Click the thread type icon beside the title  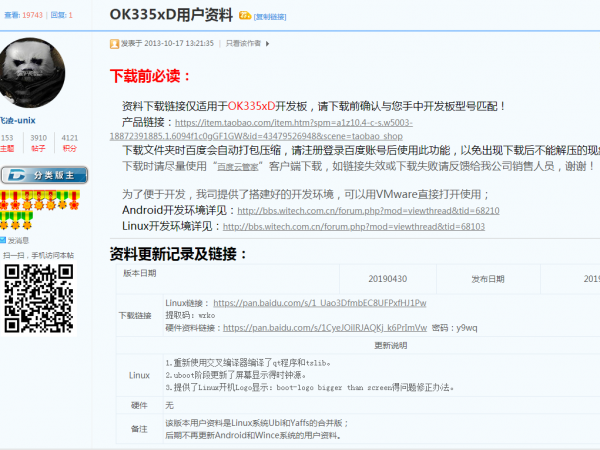point(246,16)
